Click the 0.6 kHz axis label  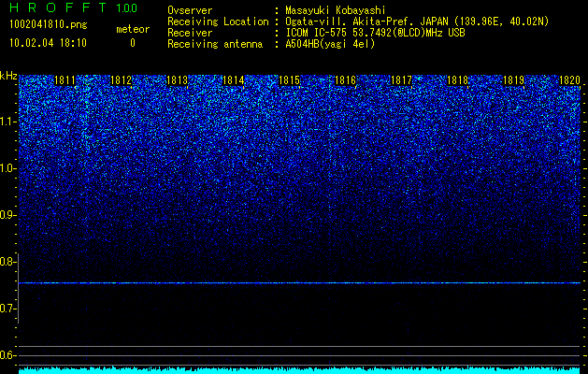click(7, 355)
